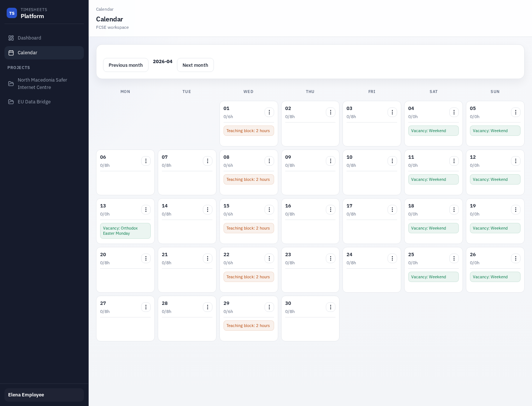Select the Calendar icon in the sidebar
Screen dimensions: 532x406
(11, 53)
